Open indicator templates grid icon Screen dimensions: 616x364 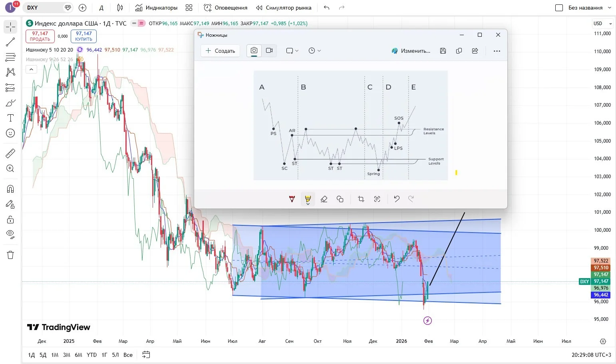click(x=189, y=8)
